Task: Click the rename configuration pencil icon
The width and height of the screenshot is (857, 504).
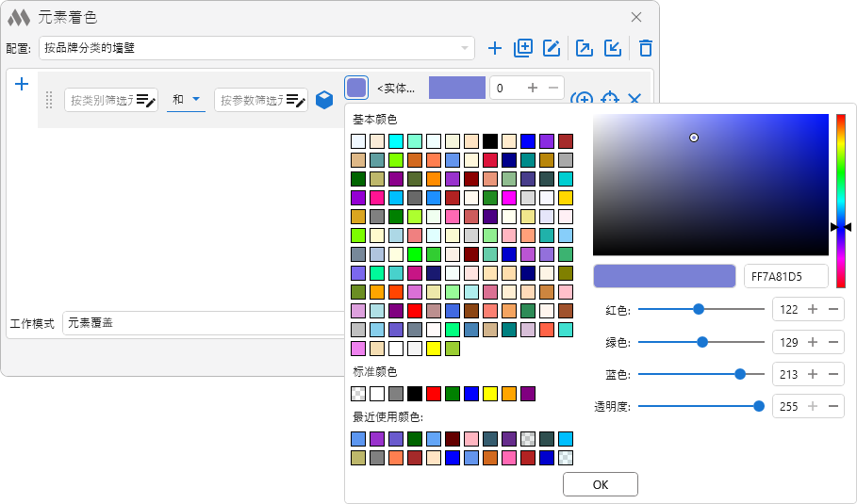Action: [x=552, y=48]
